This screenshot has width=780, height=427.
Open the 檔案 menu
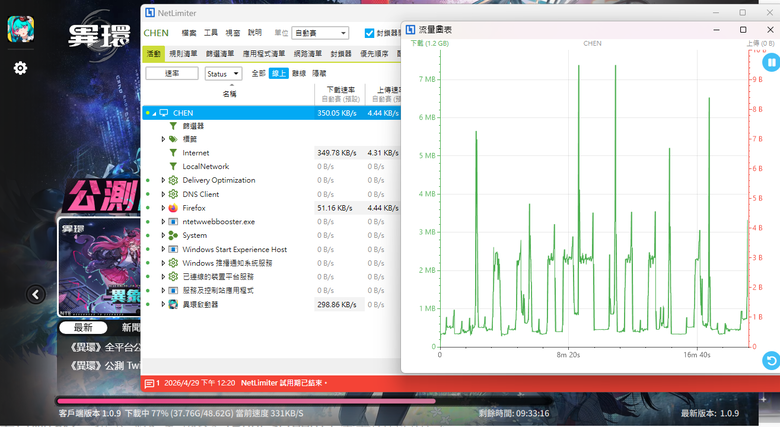click(189, 33)
